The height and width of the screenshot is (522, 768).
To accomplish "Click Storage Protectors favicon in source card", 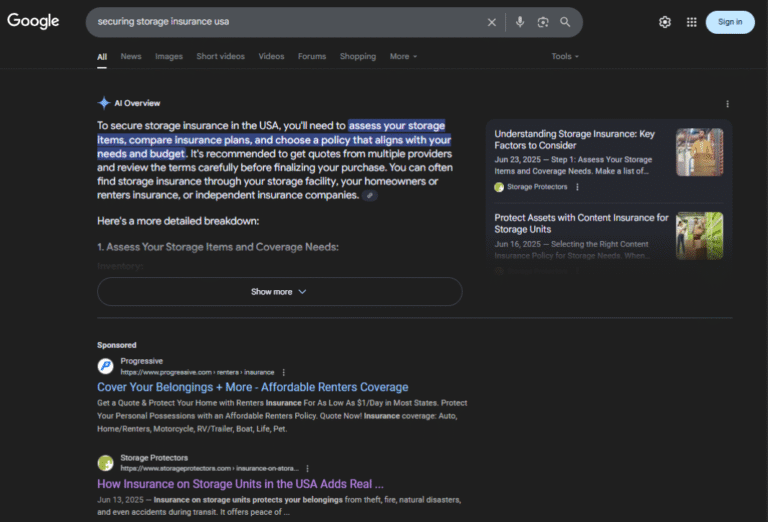I will point(499,187).
